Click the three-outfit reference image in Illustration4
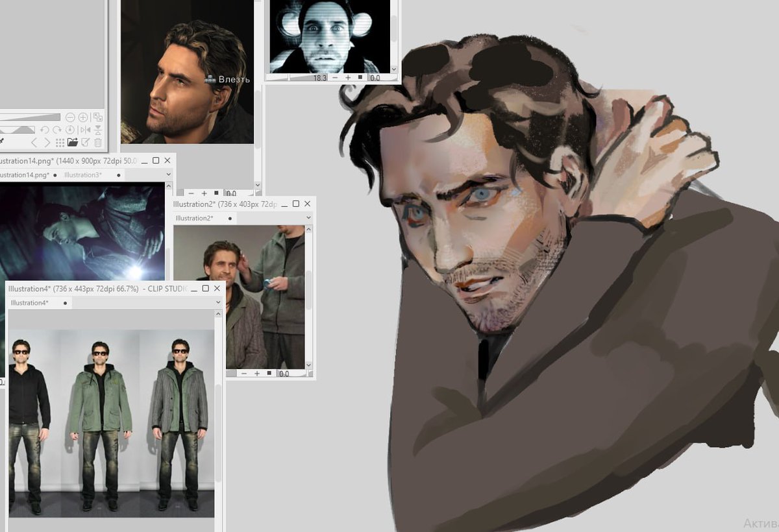The width and height of the screenshot is (779, 532). click(x=112, y=423)
